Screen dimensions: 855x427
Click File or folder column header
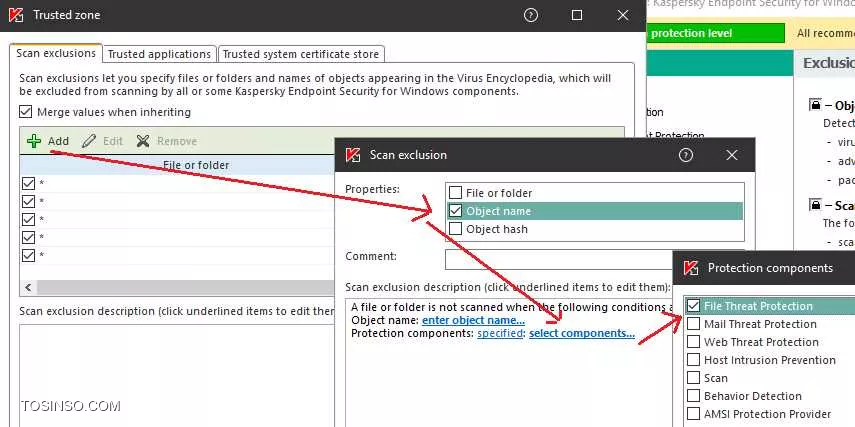point(196,165)
